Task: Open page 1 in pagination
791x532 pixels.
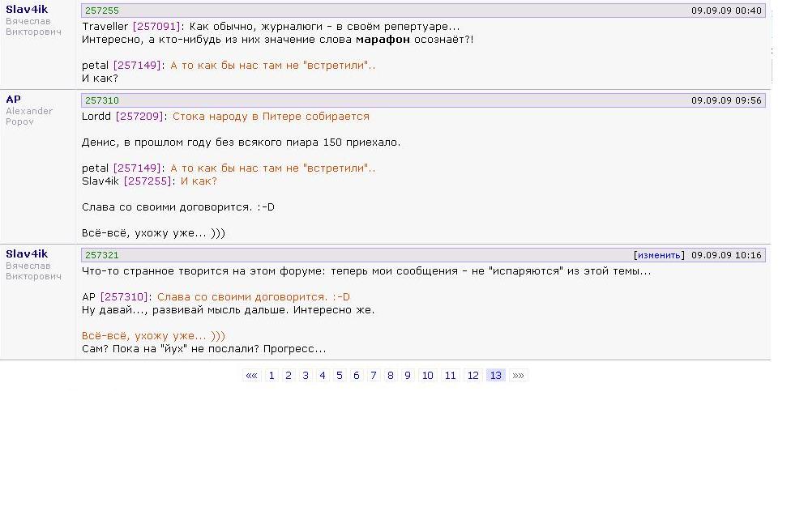Action: click(272, 376)
